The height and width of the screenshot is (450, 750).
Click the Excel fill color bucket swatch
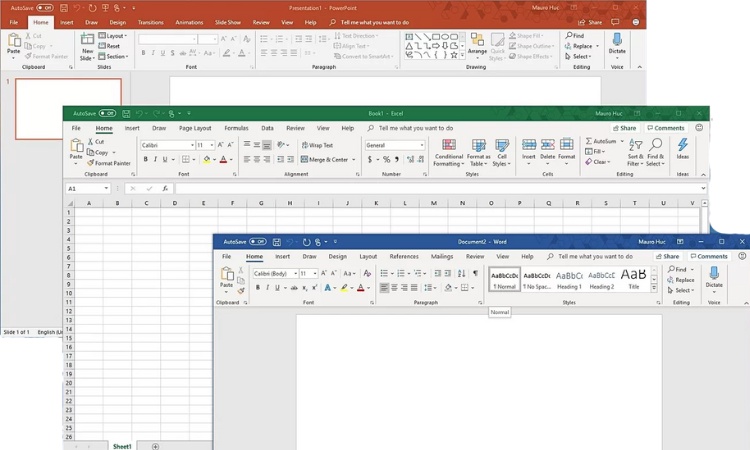click(x=207, y=159)
